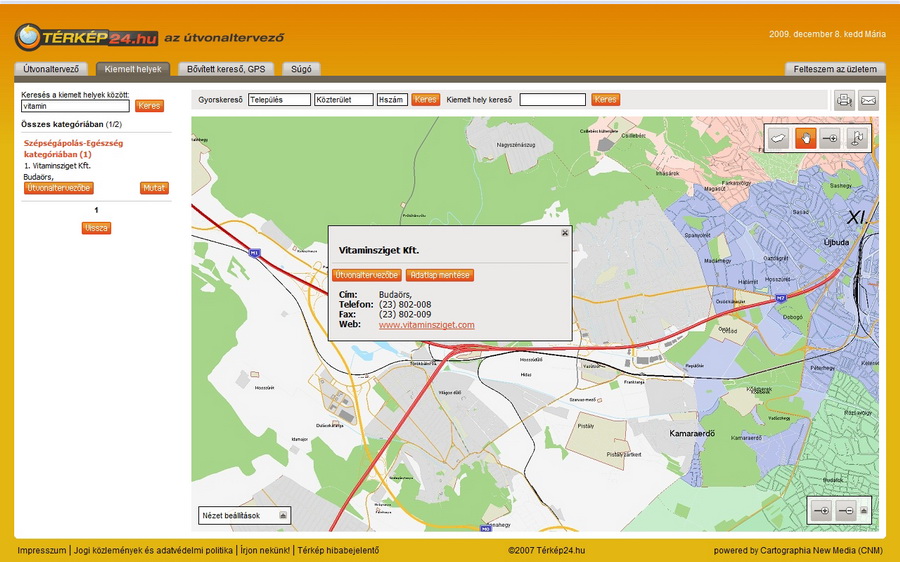
Task: Click the date text 2009. december 8. kedd Mária
Action: click(x=827, y=34)
